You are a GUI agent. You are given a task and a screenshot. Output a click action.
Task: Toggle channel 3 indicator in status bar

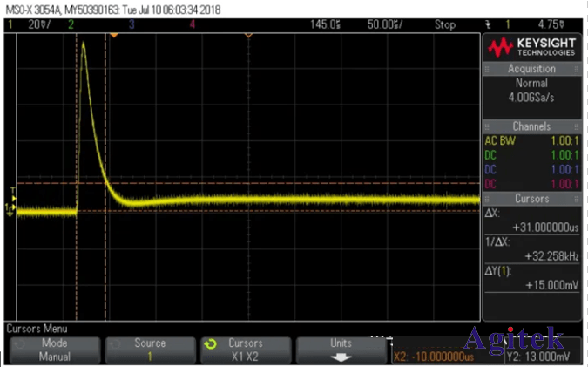coord(131,24)
